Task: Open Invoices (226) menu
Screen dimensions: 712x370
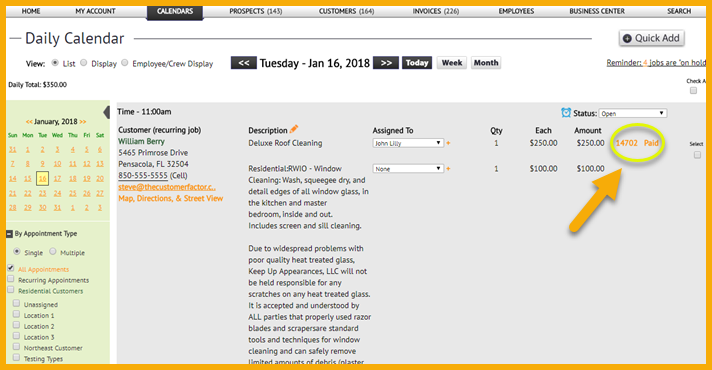Action: (x=436, y=11)
